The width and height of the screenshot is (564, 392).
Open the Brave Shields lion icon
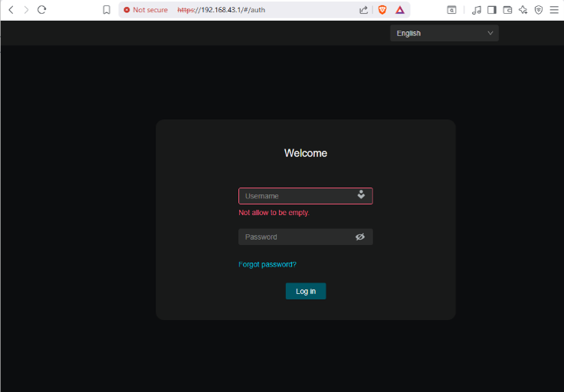click(x=382, y=10)
